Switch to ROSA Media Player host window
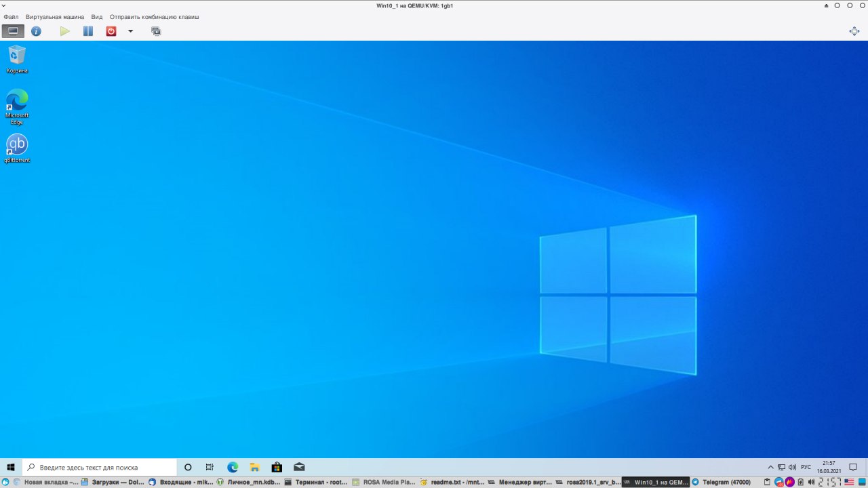Screen dimensions: 868x488 pyautogui.click(x=384, y=483)
